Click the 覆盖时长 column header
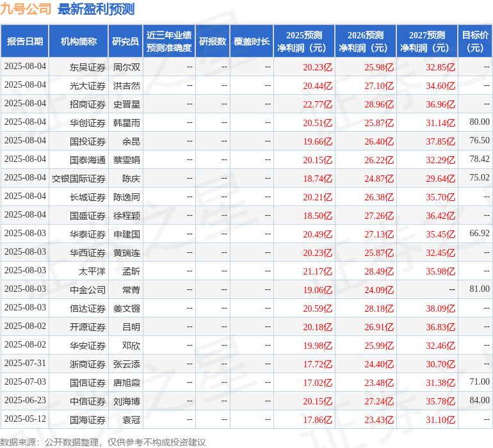This screenshot has width=493, height=448. point(252,42)
